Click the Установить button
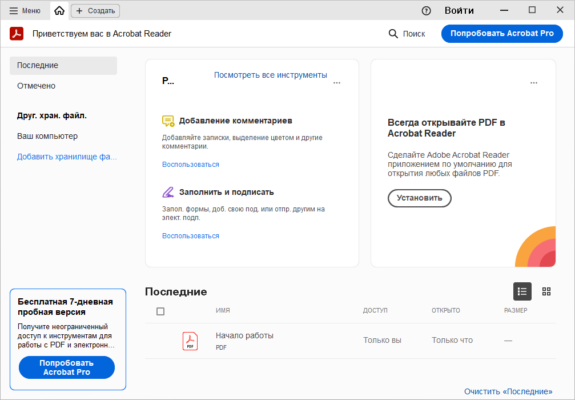The height and width of the screenshot is (400, 575). point(419,198)
